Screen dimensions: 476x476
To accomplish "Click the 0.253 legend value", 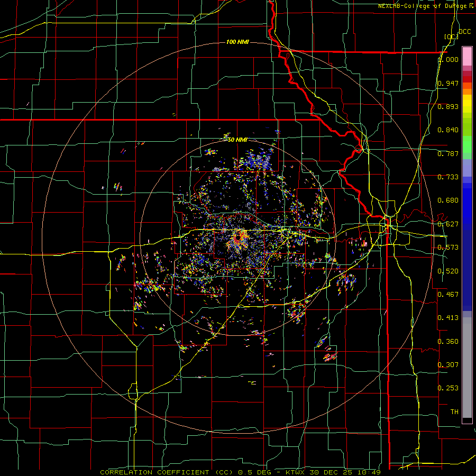I will pyautogui.click(x=448, y=388).
